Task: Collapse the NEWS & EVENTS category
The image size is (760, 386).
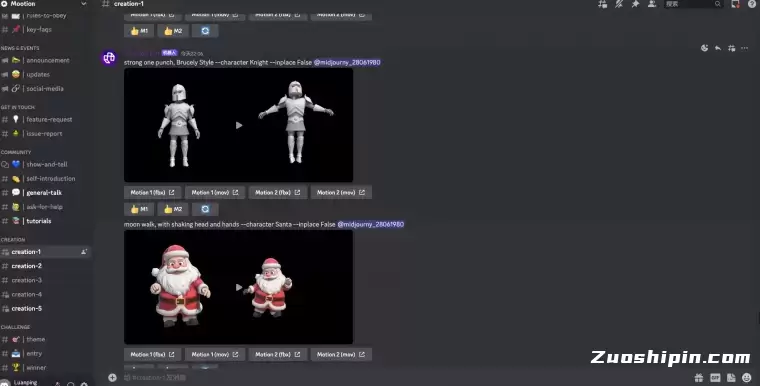Action: 20,48
